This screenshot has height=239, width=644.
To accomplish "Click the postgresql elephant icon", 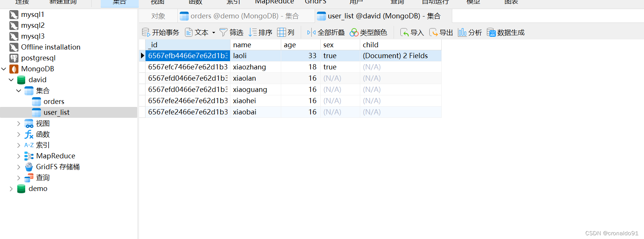I will pos(14,58).
